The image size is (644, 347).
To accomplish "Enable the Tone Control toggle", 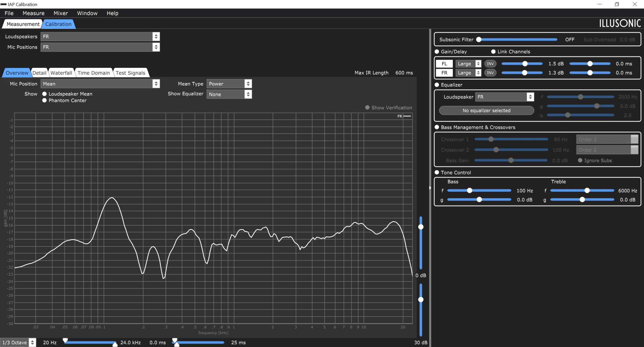I will coord(437,173).
